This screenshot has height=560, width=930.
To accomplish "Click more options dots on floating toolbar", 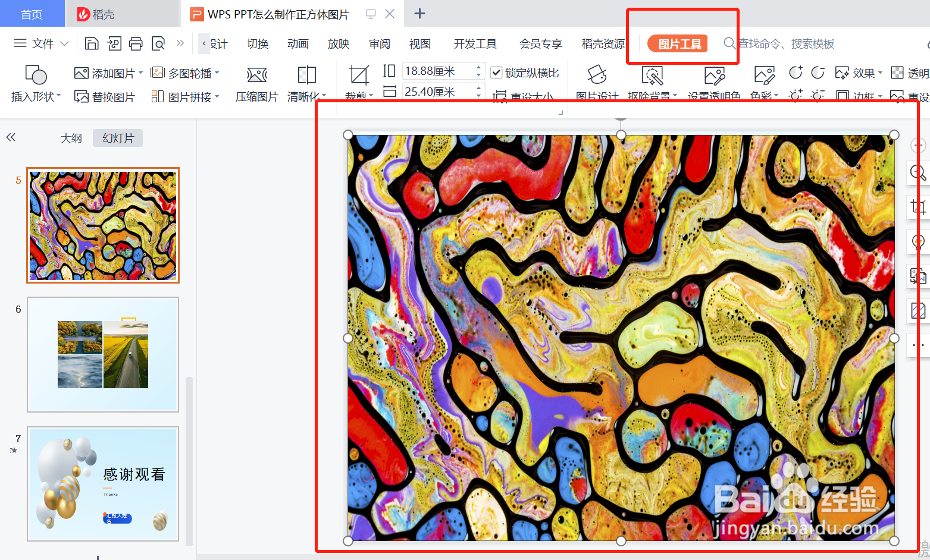I will click(918, 345).
